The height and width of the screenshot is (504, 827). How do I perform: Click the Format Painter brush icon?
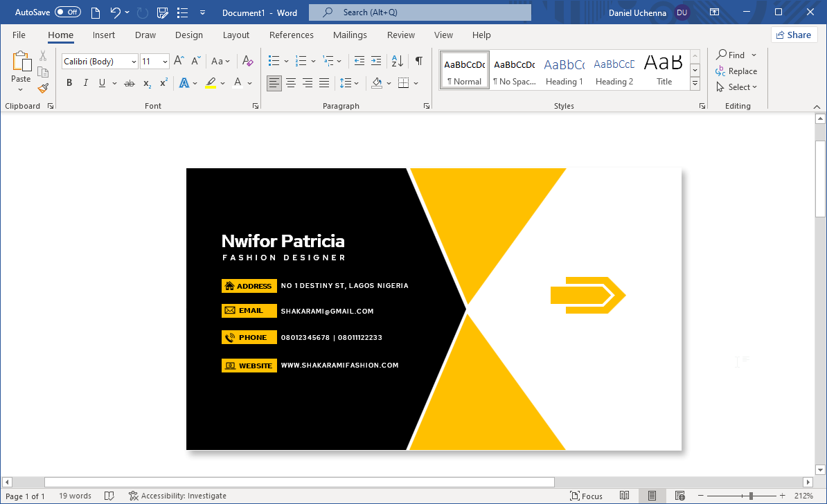pyautogui.click(x=43, y=88)
